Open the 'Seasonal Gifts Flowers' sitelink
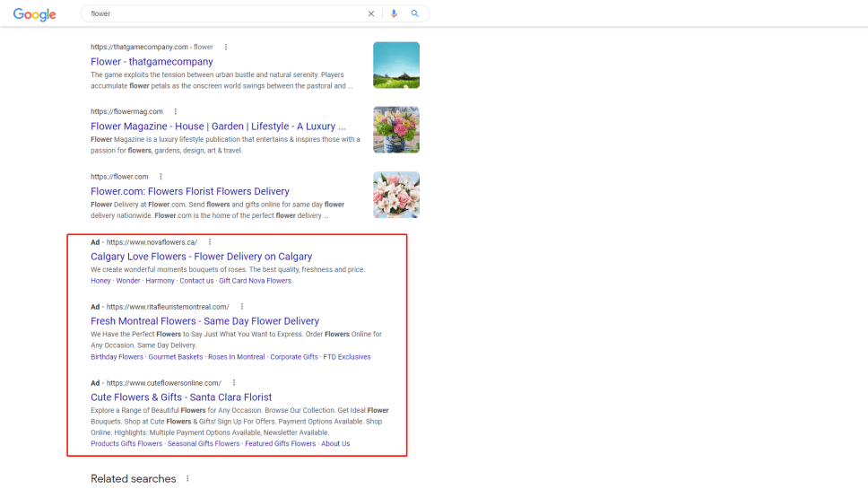The image size is (868, 489). coord(204,443)
